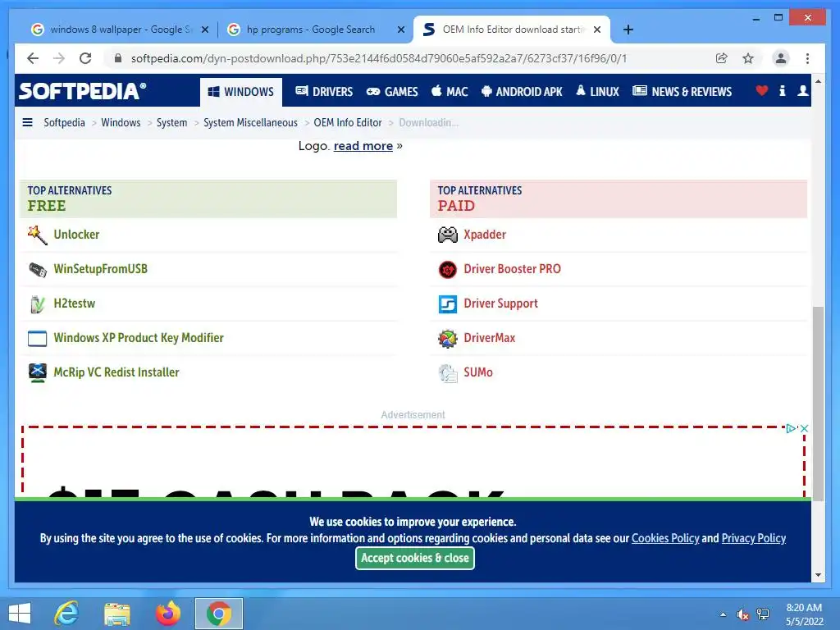Click the Driver Booster PRO icon
The image size is (840, 630).
point(447,269)
